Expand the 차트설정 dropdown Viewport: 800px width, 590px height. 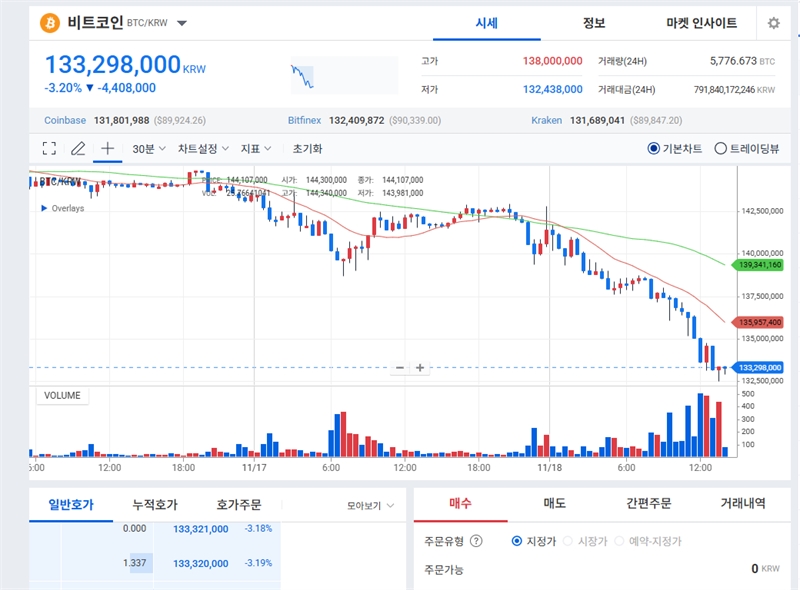(x=203, y=148)
